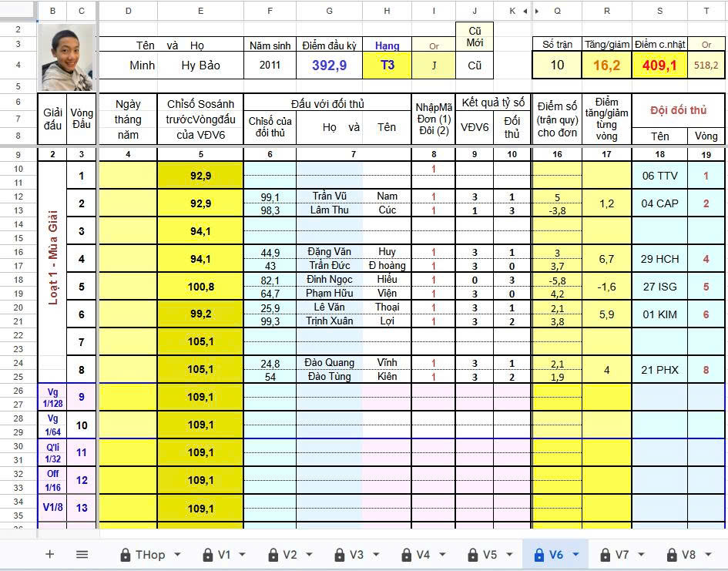728x571 pixels.
Task: Click the match count cell 10
Action: (557, 65)
